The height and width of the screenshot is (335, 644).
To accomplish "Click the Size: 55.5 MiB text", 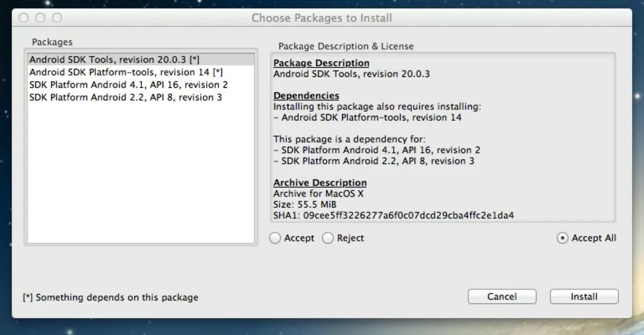I will [x=305, y=205].
